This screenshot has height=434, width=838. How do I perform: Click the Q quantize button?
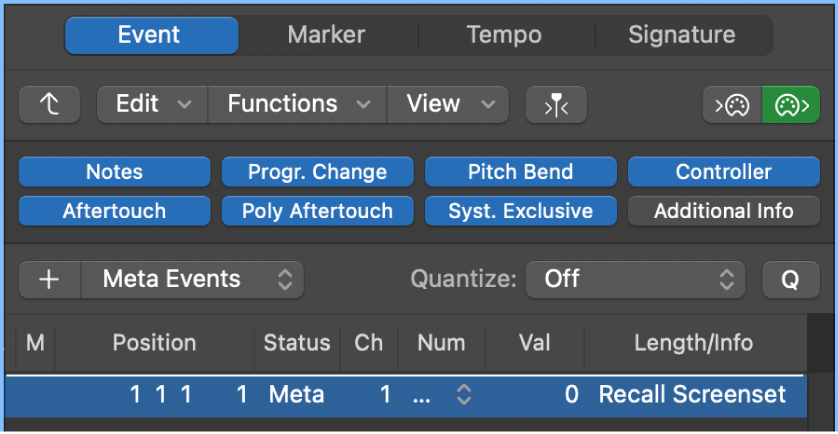coord(790,279)
